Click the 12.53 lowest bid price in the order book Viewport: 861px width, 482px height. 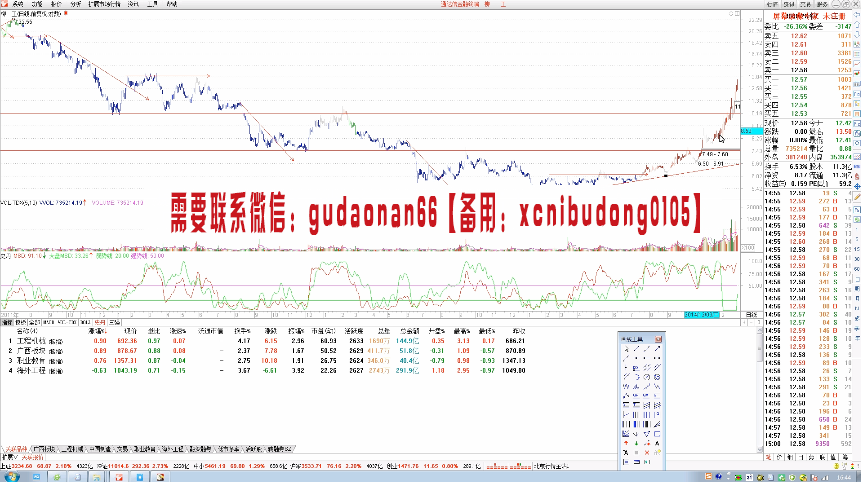[799, 114]
